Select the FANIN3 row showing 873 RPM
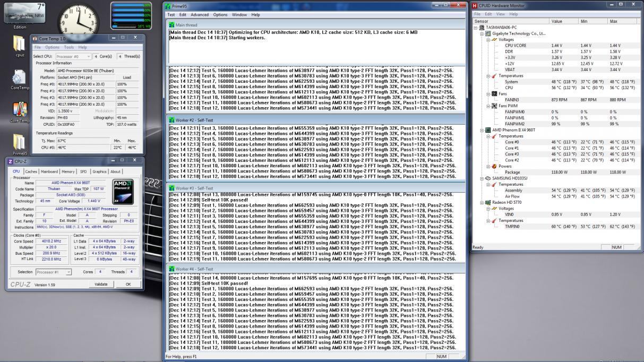 click(555, 100)
